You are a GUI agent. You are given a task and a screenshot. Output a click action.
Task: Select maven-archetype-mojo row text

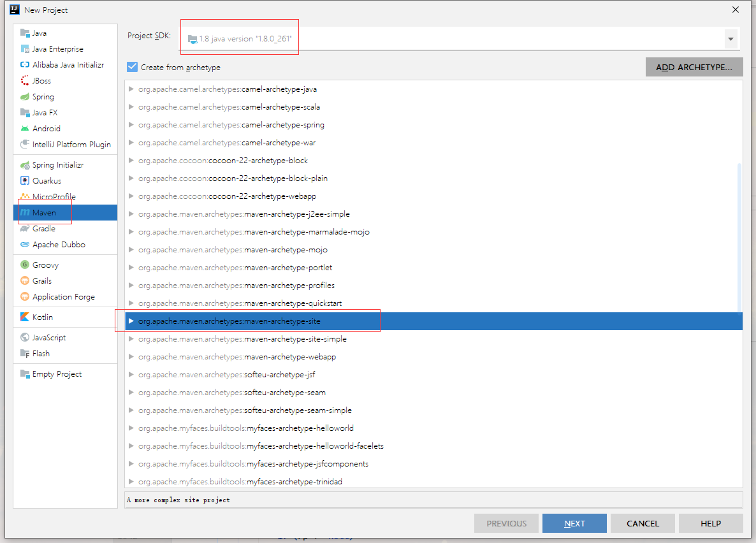pos(233,249)
